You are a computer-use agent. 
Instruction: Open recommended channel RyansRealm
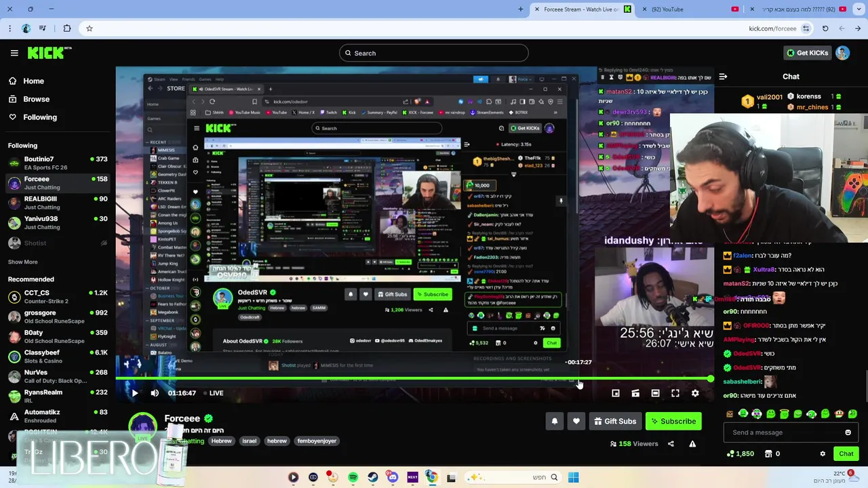[58, 396]
